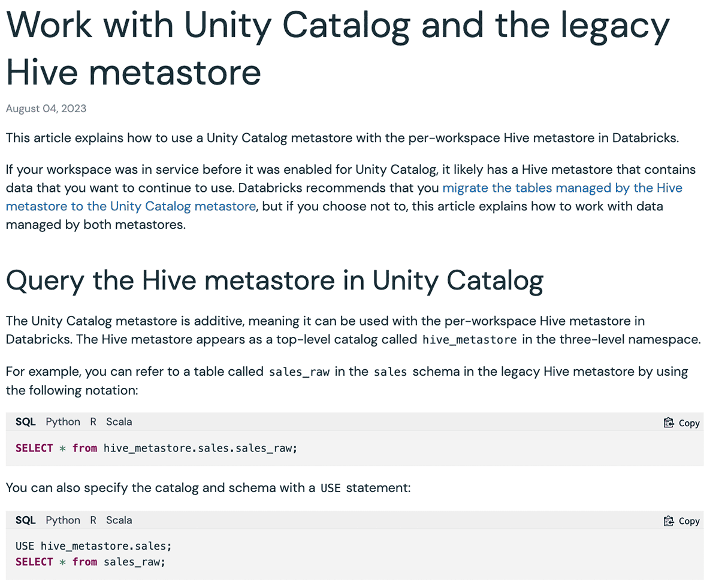This screenshot has width=719, height=588.
Task: Click the Copy icon on the second code block
Action: 668,520
